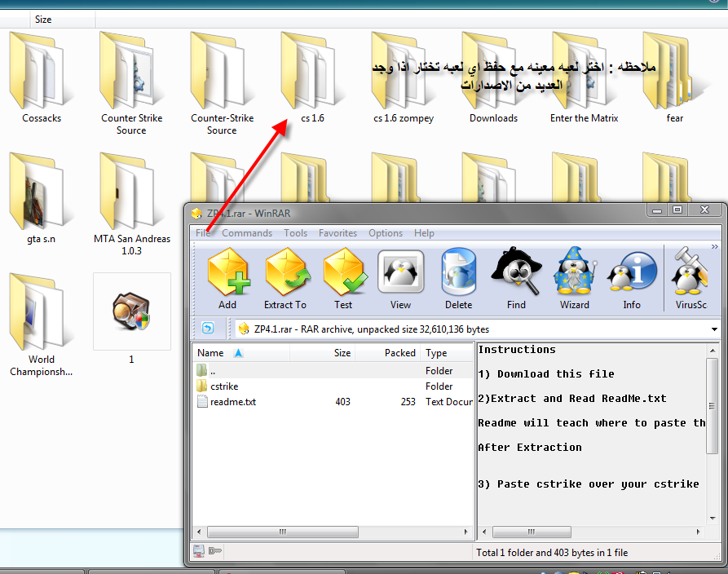Click the drive icon in WinRAR status bar
Viewport: 728px width, 574px height.
click(199, 551)
